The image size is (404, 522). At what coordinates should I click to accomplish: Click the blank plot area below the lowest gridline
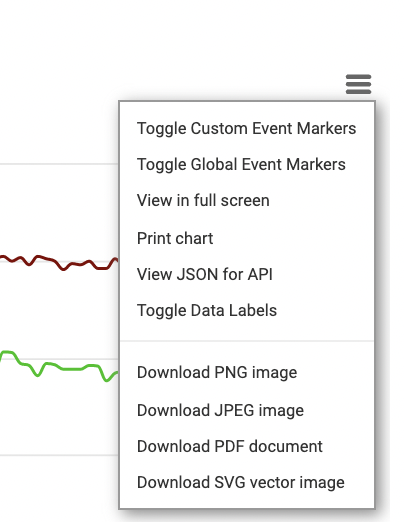59,488
